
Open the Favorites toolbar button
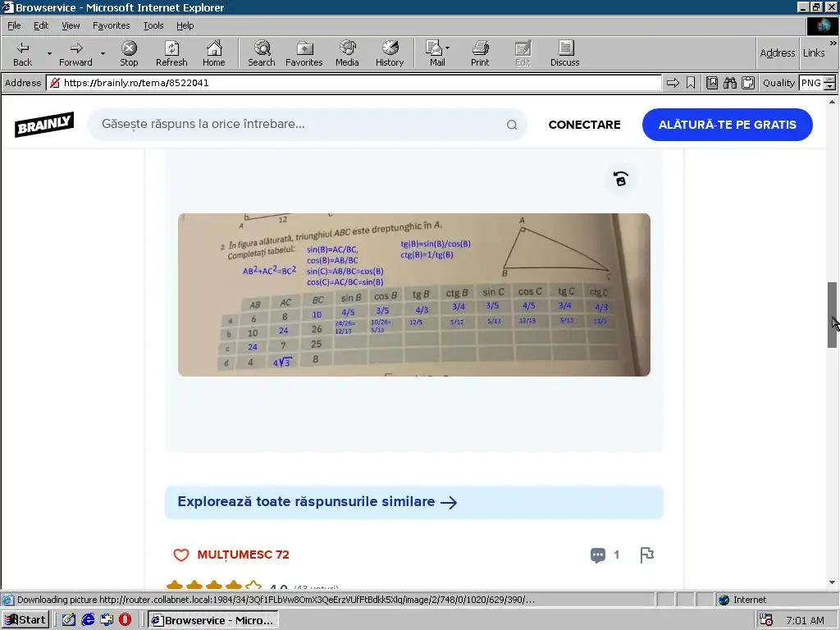click(304, 53)
